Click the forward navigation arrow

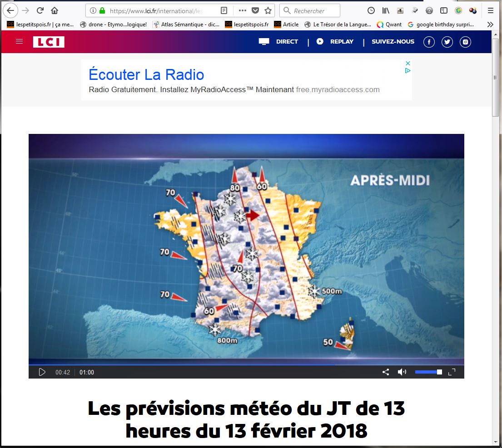[x=25, y=10]
